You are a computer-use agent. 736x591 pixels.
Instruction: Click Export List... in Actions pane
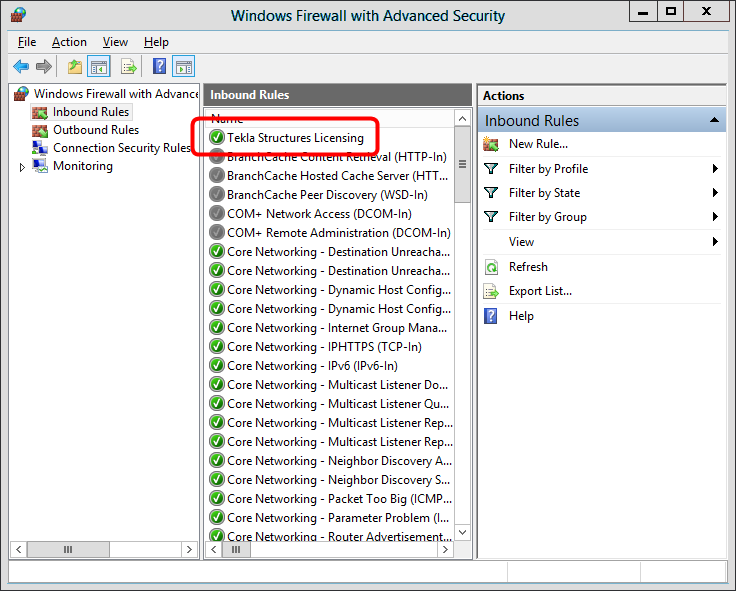pyautogui.click(x=540, y=291)
